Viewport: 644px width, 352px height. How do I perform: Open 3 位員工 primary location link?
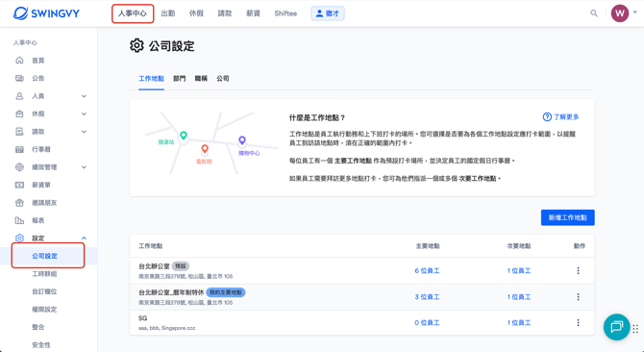point(427,297)
